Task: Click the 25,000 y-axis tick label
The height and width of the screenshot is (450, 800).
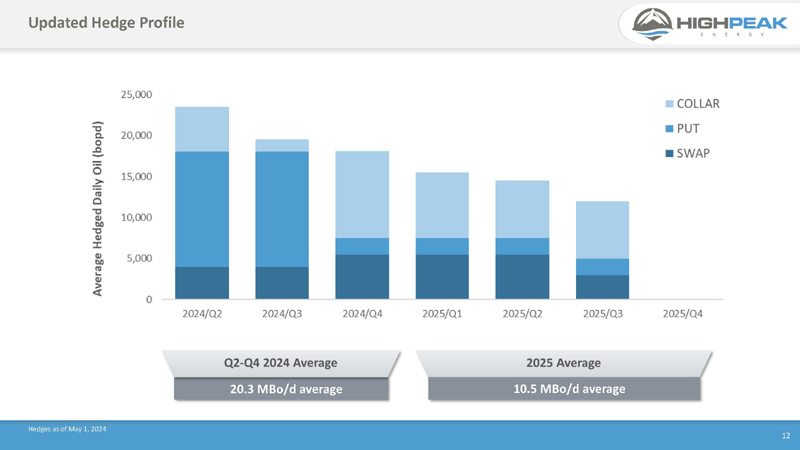Action: click(136, 95)
